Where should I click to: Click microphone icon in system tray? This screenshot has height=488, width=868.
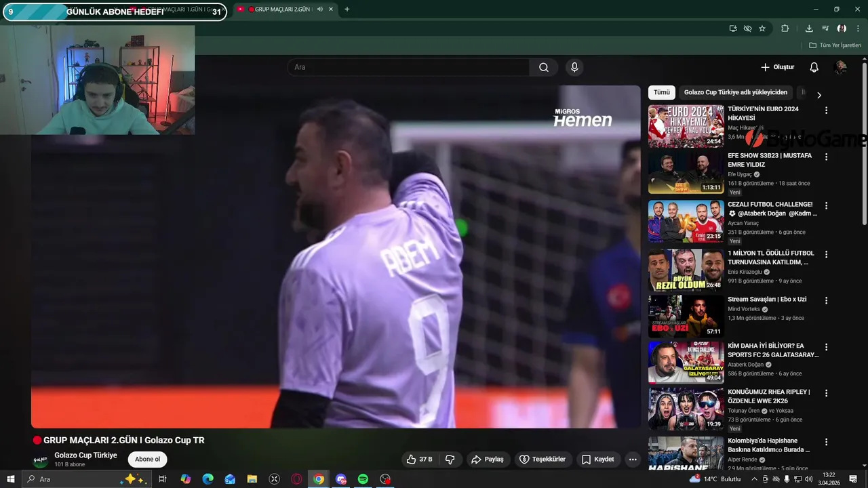coord(787,479)
